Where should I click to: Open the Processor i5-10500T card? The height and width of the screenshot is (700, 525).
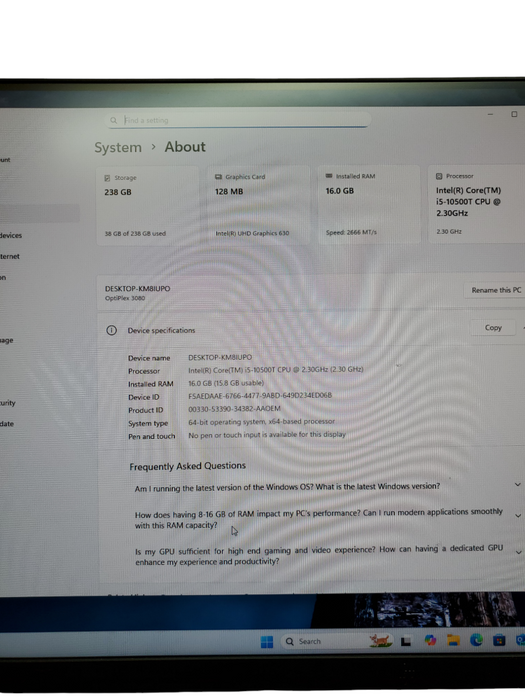pos(476,204)
